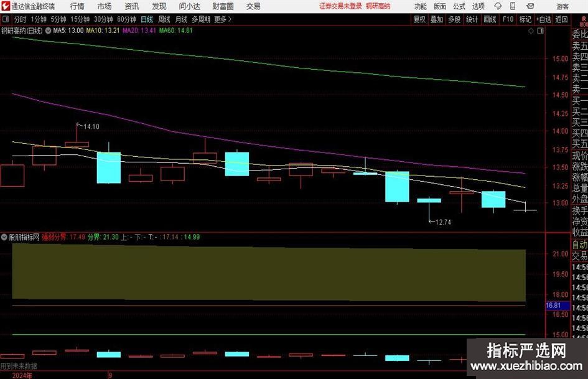Screen dimensions: 588x379
Task: Open the 问小达 menu
Action: [189, 6]
